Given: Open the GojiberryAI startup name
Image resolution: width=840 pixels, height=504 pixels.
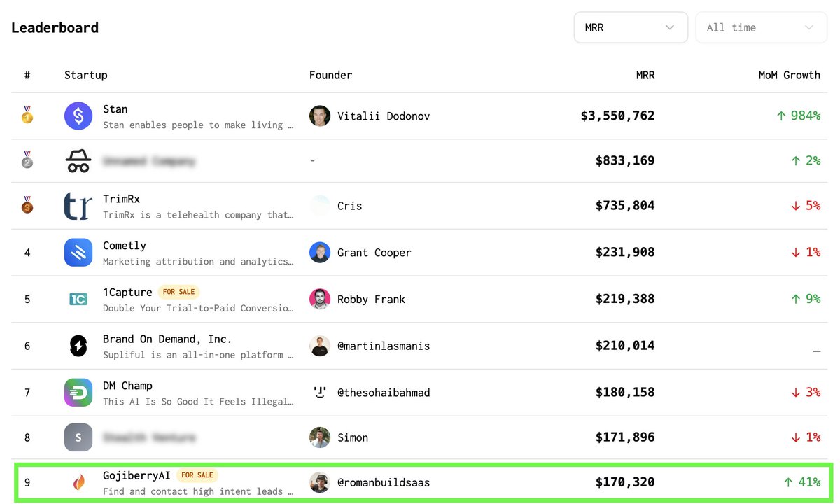Looking at the screenshot, I should point(136,475).
